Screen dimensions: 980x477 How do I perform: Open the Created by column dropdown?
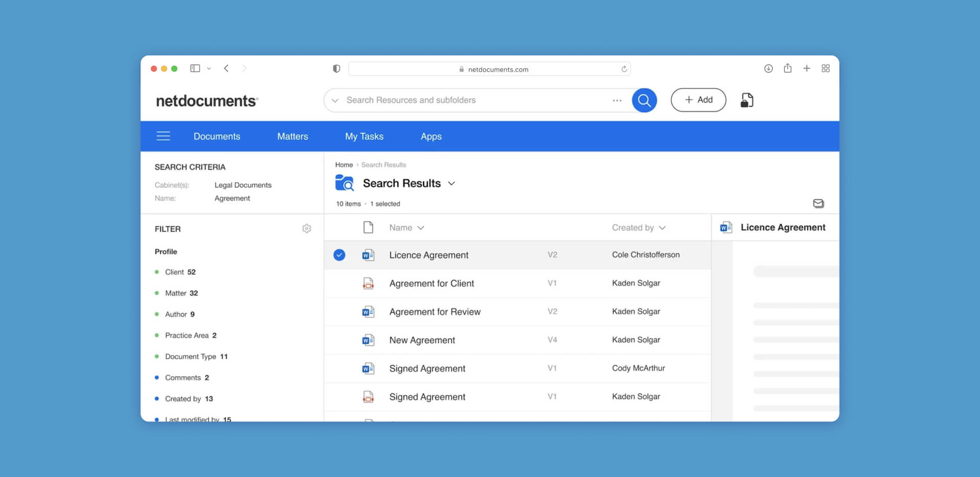pyautogui.click(x=662, y=228)
